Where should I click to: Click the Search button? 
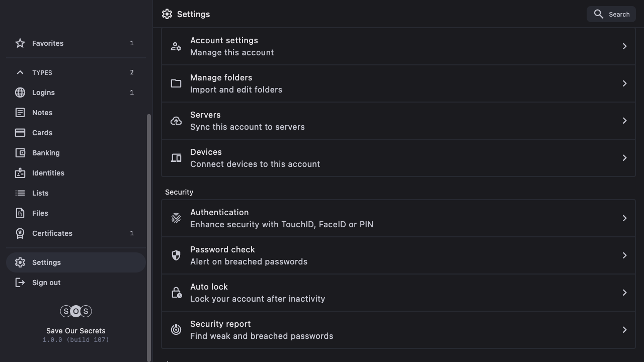coord(611,14)
